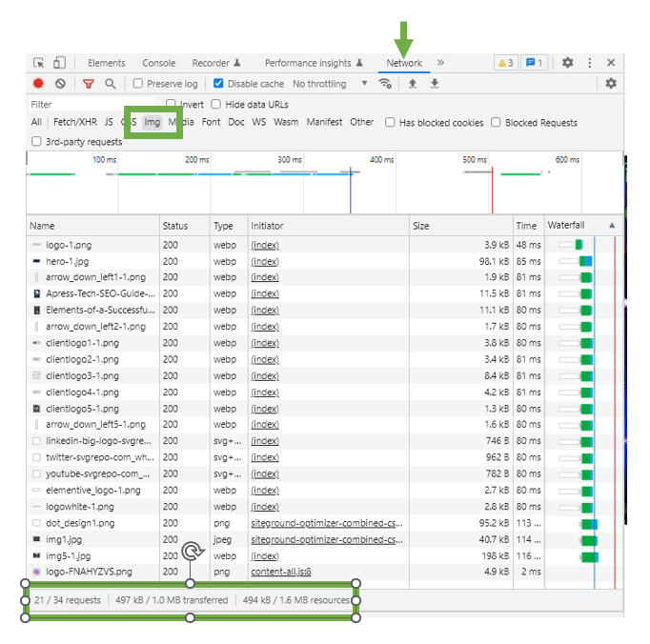This screenshot has height=644, width=650.
Task: Open DevTools main settings gear
Action: [567, 63]
